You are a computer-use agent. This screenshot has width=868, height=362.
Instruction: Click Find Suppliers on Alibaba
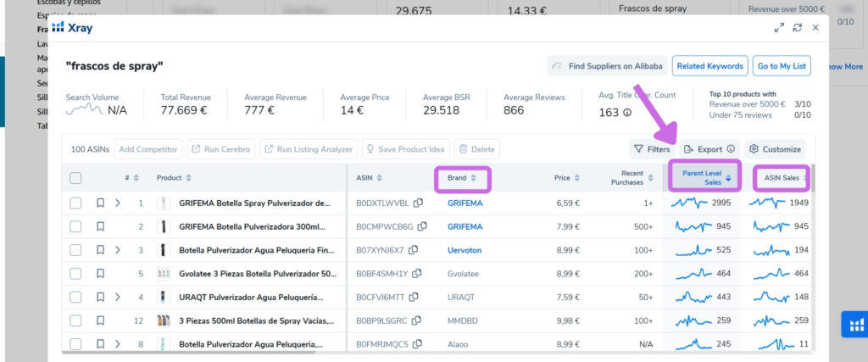pos(607,66)
